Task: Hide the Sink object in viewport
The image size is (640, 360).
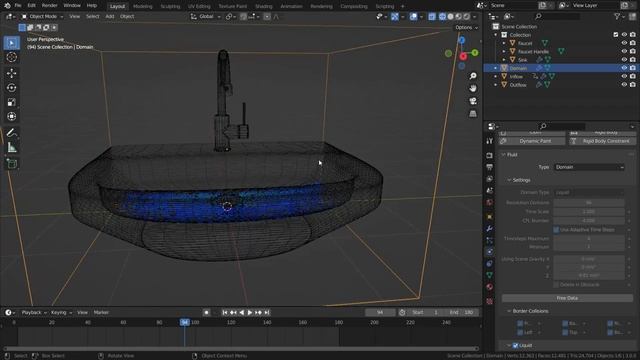Action: point(624,60)
